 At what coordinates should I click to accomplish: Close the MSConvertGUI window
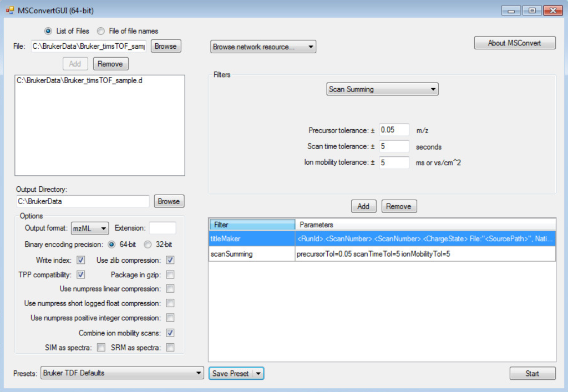click(x=553, y=11)
